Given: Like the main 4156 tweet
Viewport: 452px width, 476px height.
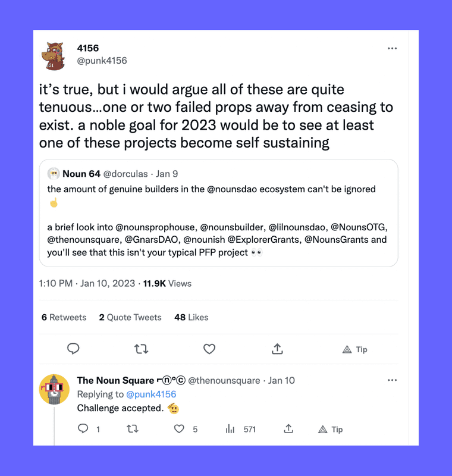Looking at the screenshot, I should pyautogui.click(x=209, y=349).
